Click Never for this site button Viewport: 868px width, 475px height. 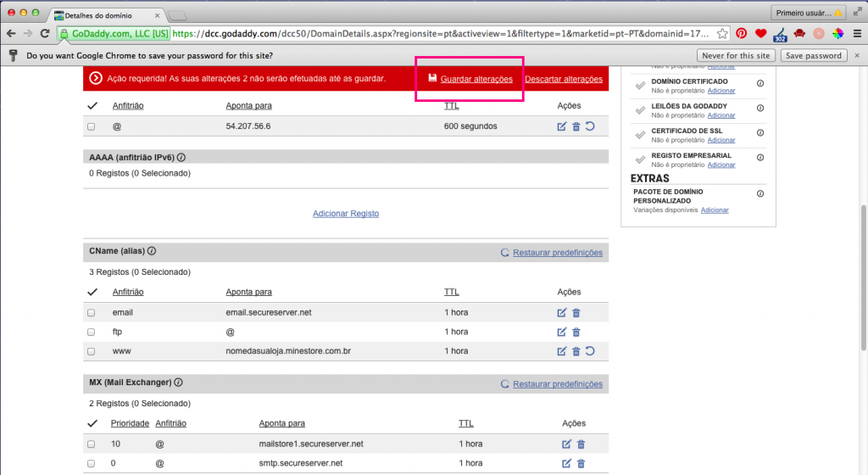(736, 55)
